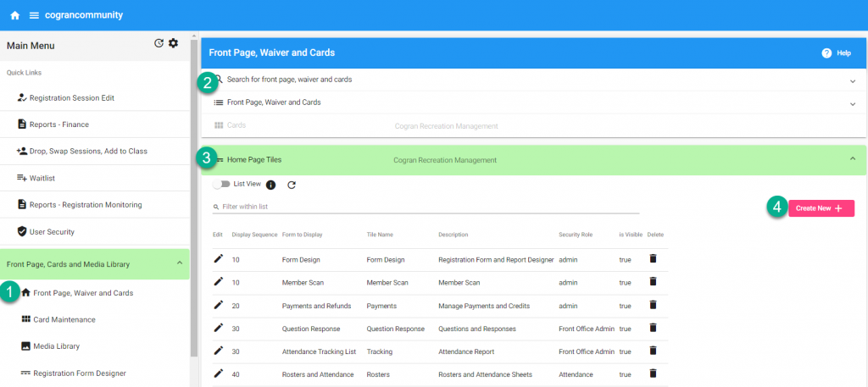Click the Main Menu refresh icon

click(159, 43)
